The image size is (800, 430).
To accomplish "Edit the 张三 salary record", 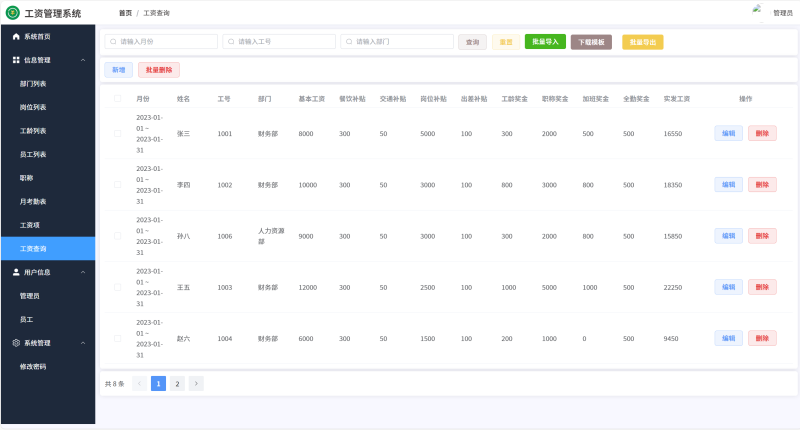I will (729, 133).
